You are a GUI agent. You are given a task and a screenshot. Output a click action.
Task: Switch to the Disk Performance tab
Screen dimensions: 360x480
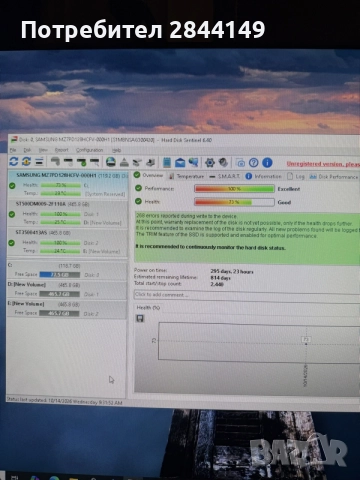(334, 177)
